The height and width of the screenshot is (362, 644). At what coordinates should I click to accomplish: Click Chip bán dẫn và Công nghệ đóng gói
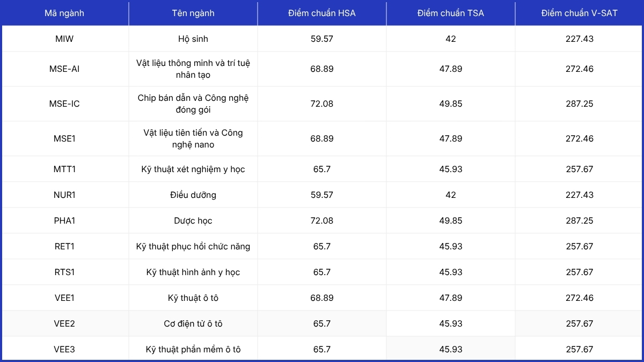193,104
